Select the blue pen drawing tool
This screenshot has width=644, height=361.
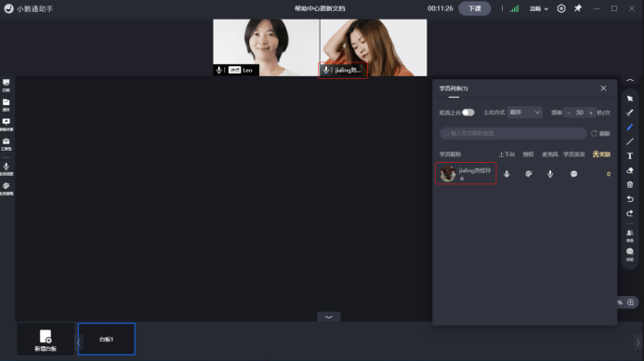[630, 127]
